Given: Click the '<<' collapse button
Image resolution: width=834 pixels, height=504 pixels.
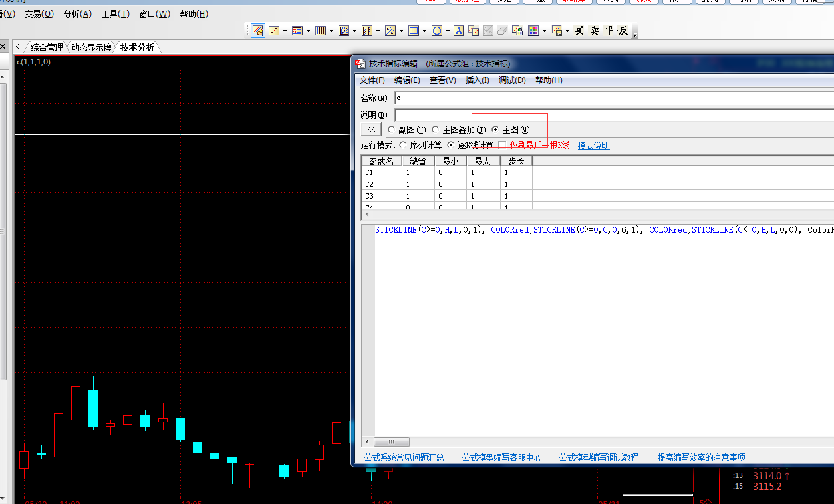Looking at the screenshot, I should [x=370, y=129].
